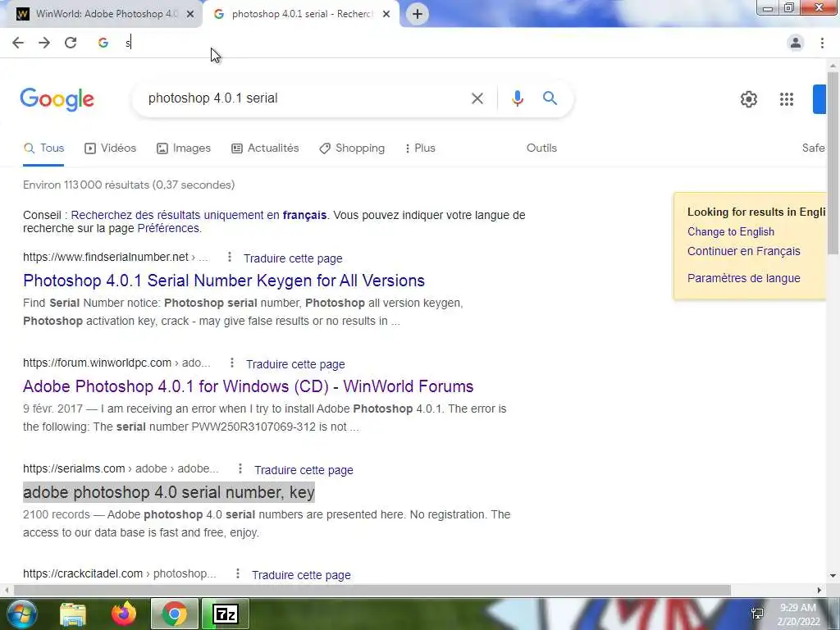Go to Google homepage via logo

(x=57, y=99)
